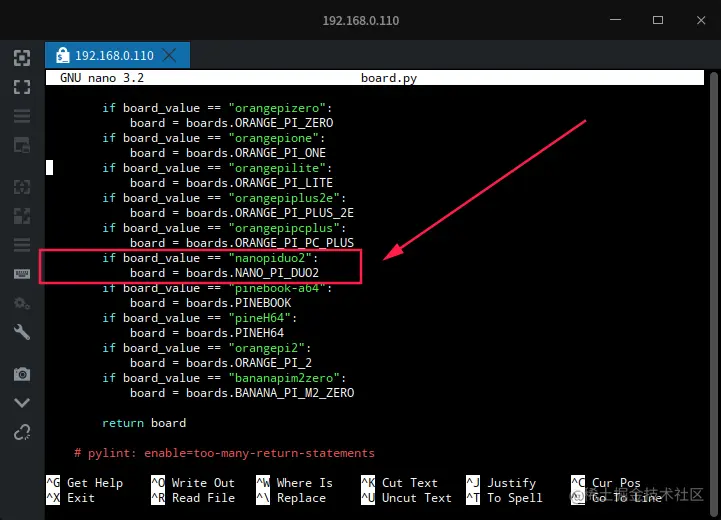
Task: Click the boards.ORANGE_PI_ZERO line
Action: tap(232, 123)
